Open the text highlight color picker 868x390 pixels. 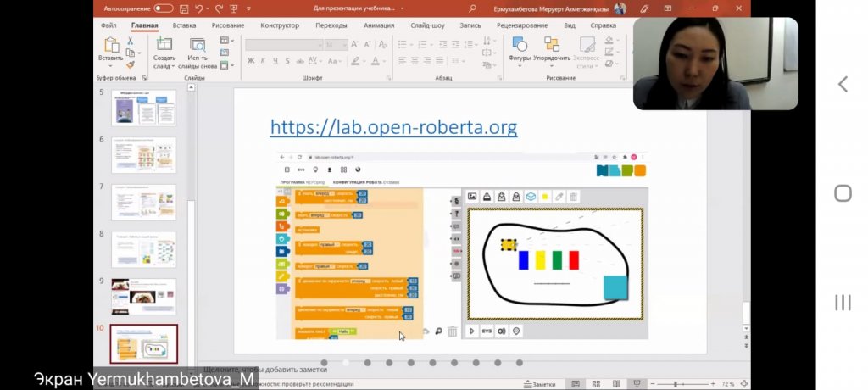pos(358,61)
